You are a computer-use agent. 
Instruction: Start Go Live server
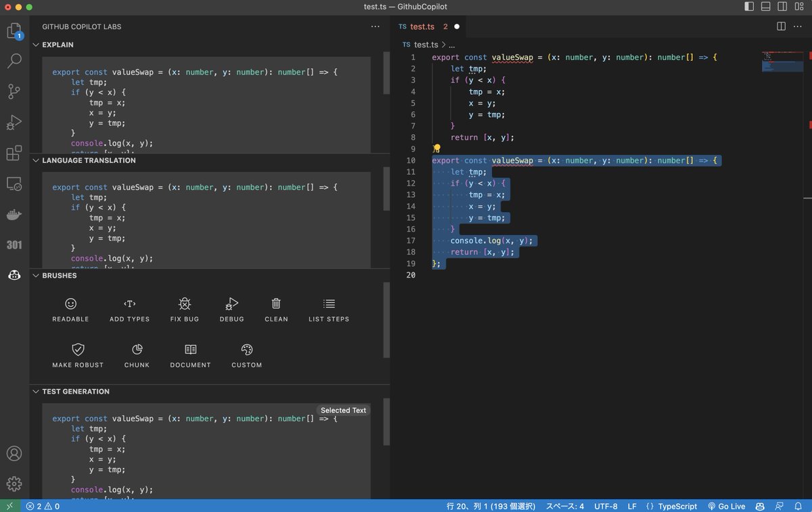(x=726, y=506)
